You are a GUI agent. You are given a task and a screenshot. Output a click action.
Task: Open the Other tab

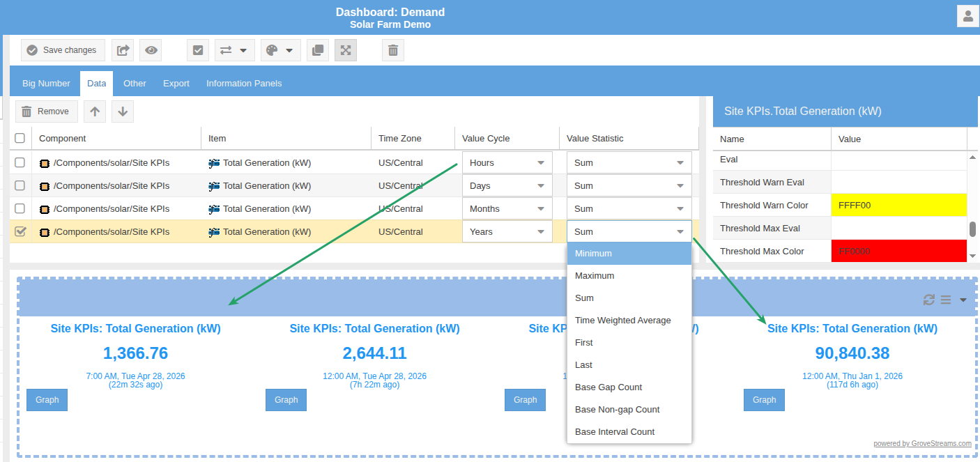(135, 84)
